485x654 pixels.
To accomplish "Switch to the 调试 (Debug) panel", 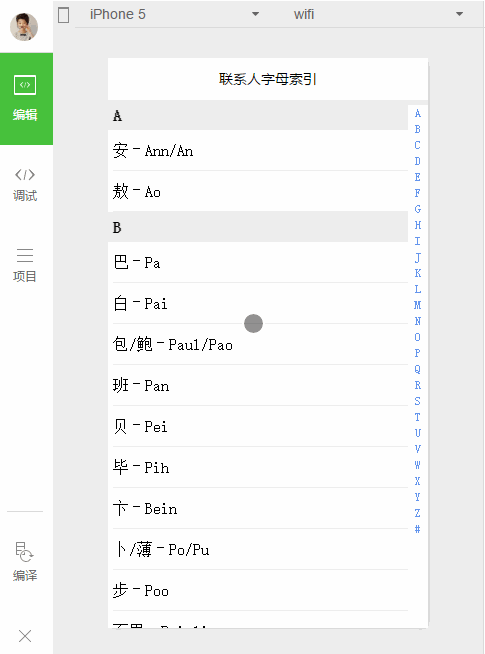I will (x=25, y=185).
